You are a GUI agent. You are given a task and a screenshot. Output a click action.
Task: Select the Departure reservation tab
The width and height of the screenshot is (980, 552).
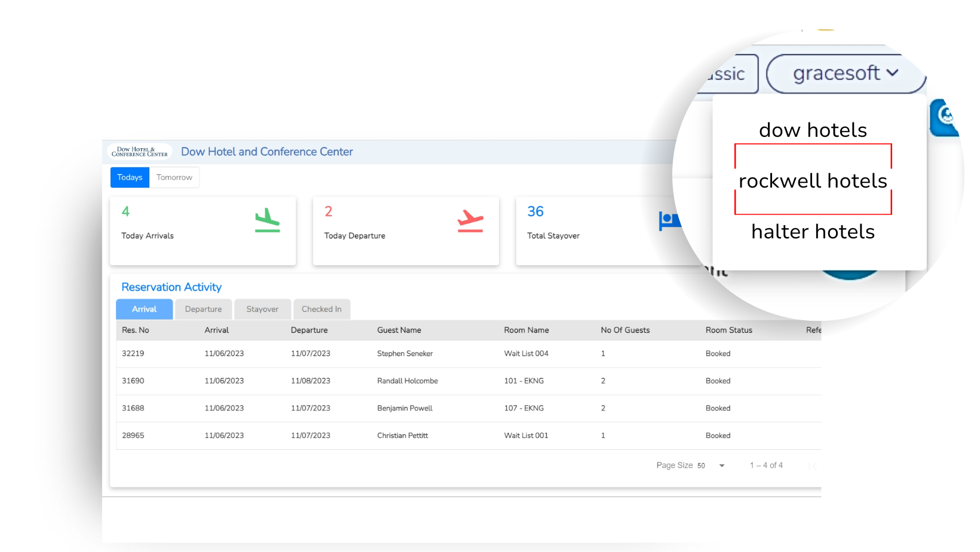[x=203, y=309]
